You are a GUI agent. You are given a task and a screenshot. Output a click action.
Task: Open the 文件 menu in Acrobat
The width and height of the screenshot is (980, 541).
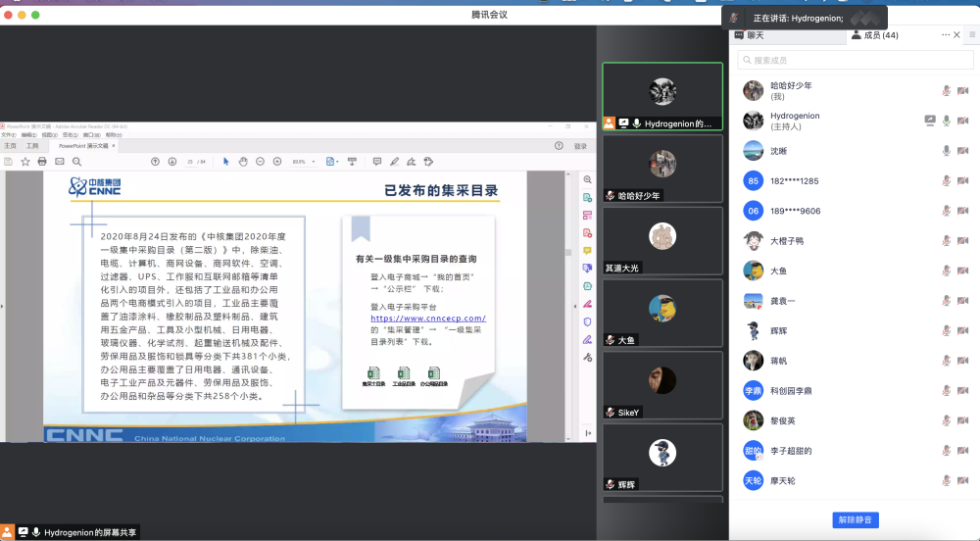[x=8, y=135]
